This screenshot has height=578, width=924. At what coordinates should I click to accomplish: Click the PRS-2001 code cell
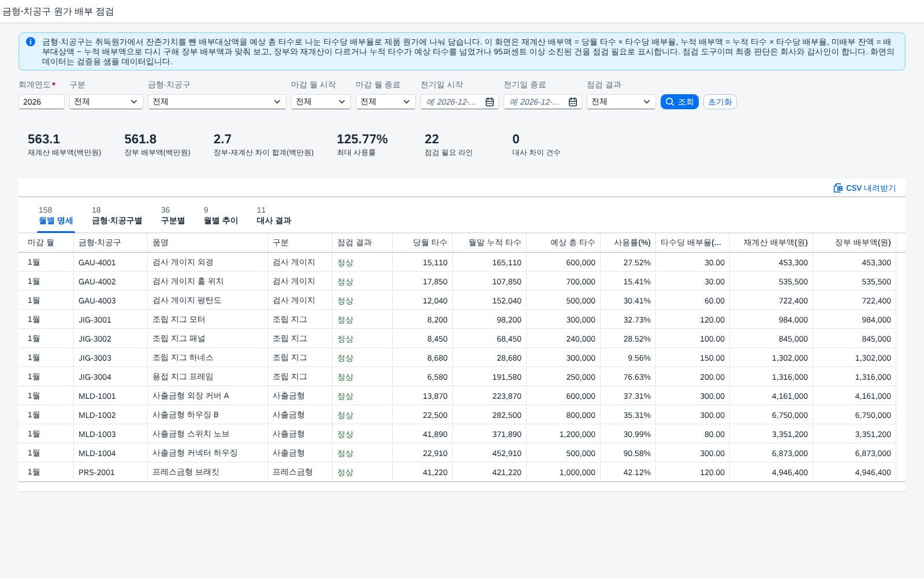point(111,472)
